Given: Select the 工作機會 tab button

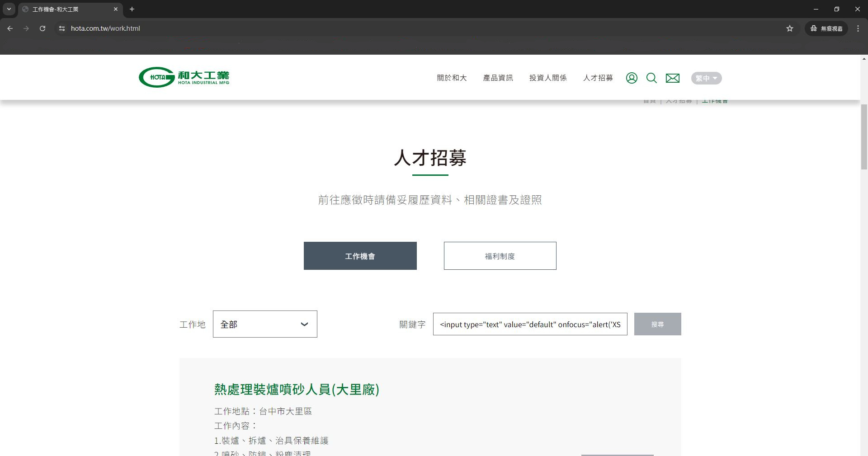Looking at the screenshot, I should (360, 256).
